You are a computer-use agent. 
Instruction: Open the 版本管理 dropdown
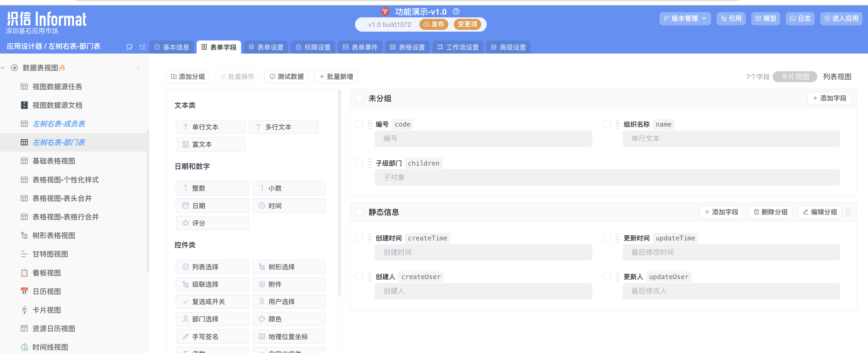coord(685,19)
